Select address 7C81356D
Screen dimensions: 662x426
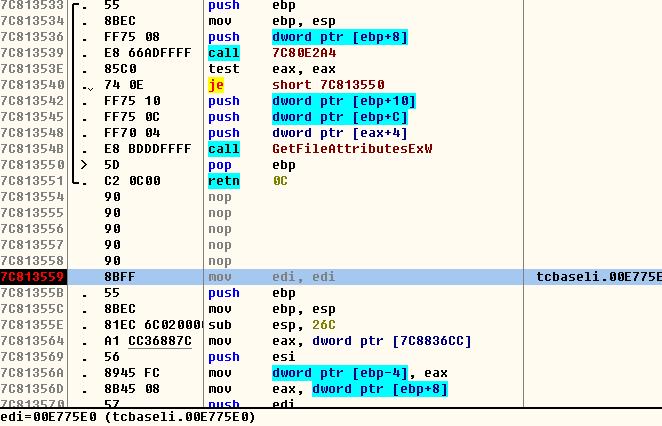coord(33,389)
